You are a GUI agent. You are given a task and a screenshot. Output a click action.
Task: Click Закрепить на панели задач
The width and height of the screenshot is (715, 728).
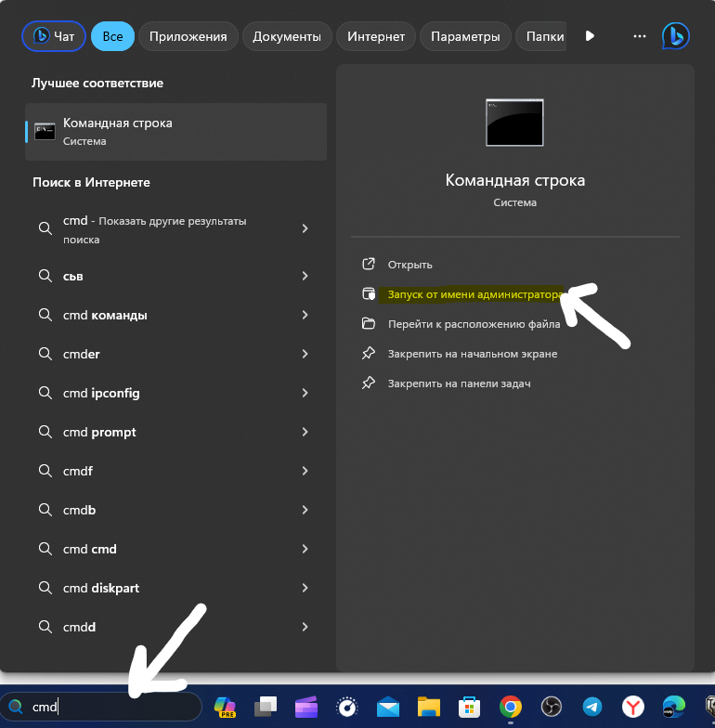459,383
